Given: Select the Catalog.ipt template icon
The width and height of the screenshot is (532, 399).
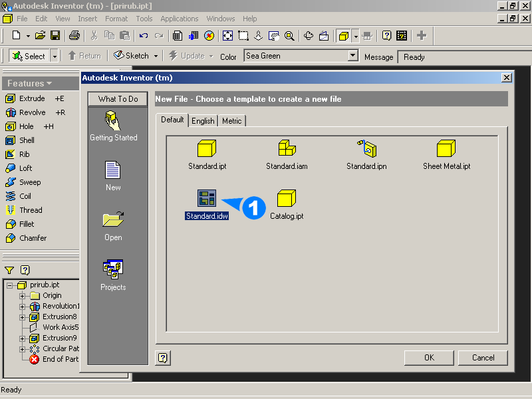Looking at the screenshot, I should (286, 199).
